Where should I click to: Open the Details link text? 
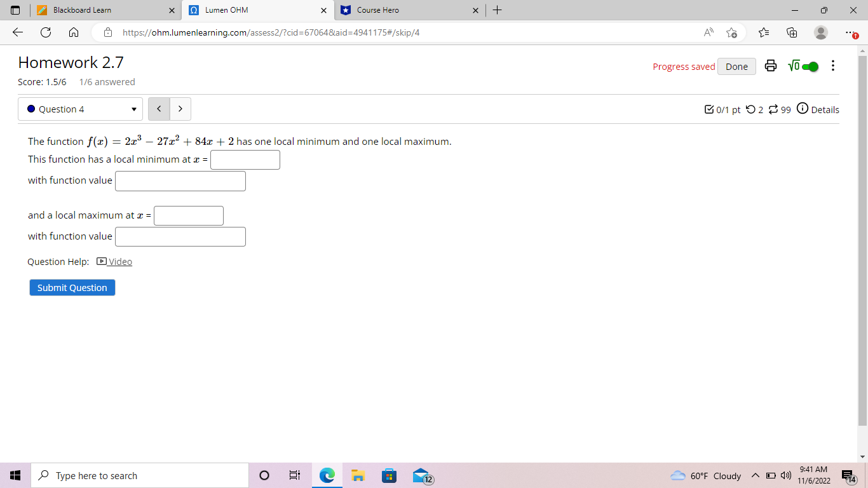(825, 109)
